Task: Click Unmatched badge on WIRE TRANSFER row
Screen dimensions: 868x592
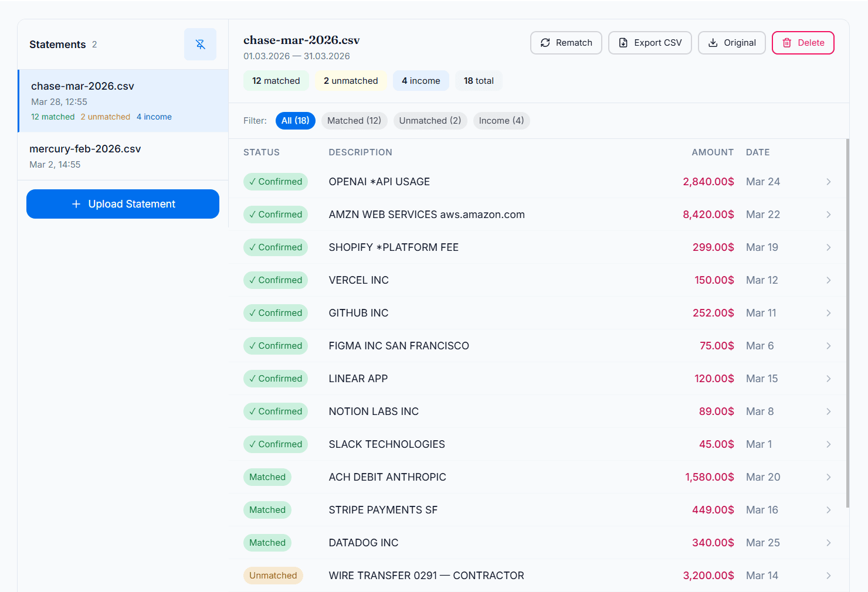Action: click(273, 576)
